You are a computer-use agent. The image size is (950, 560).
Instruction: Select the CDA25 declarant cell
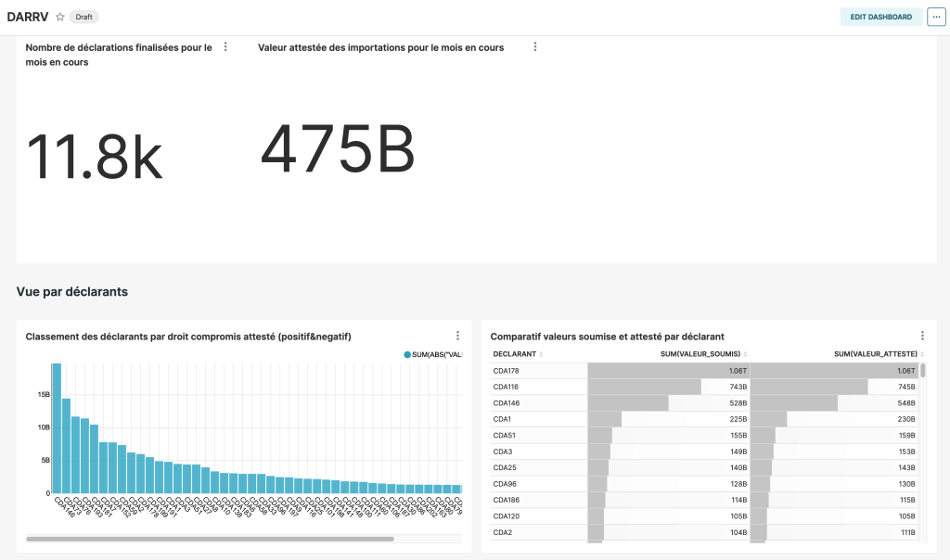[539, 467]
